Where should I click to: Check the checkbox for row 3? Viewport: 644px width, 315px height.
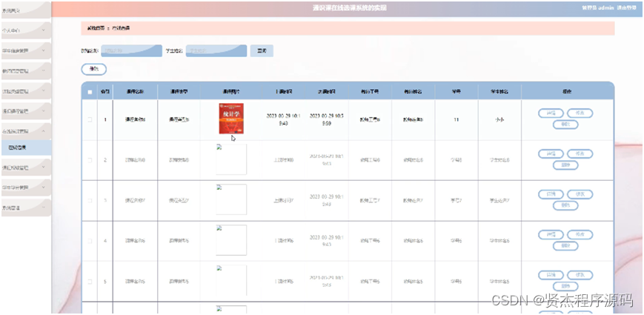90,200
